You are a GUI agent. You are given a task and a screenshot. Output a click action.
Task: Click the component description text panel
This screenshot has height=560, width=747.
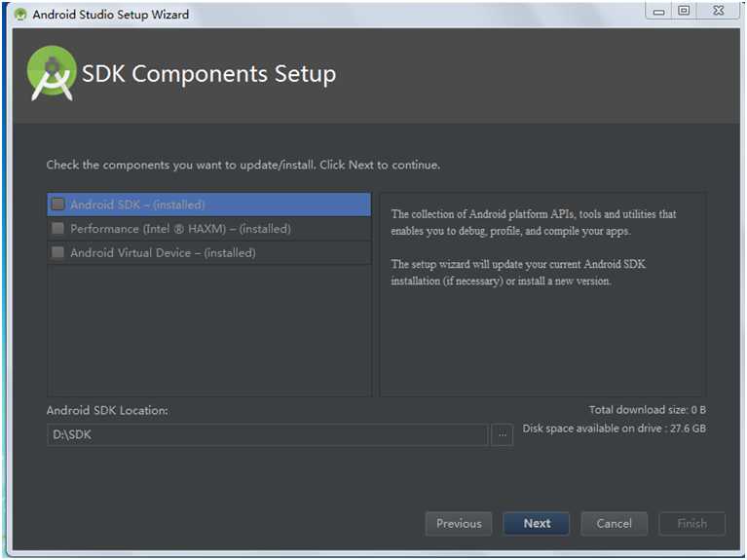(542, 294)
